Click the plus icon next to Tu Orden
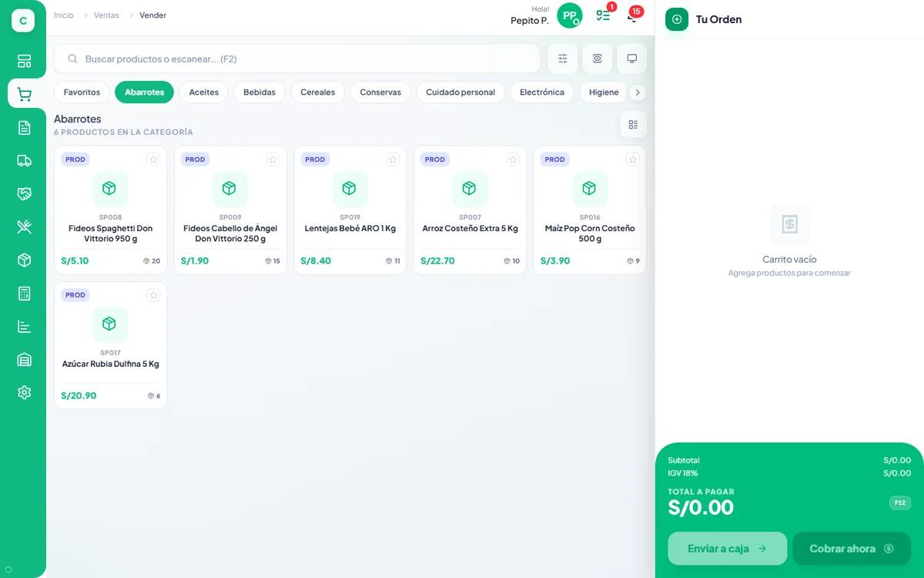This screenshot has width=924, height=578. (677, 19)
